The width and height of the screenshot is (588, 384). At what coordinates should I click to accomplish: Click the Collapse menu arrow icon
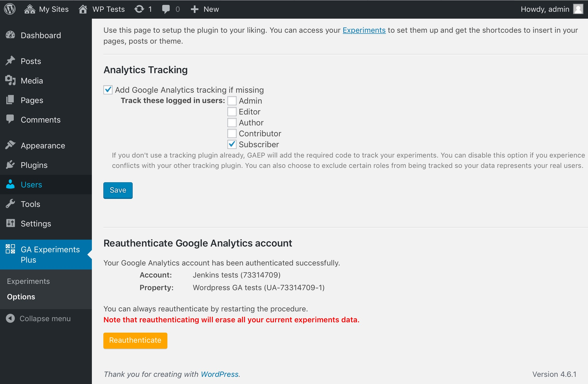coord(10,318)
